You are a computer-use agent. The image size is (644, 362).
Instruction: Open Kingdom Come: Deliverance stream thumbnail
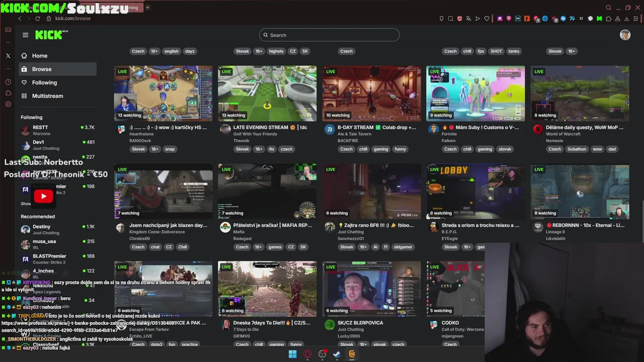click(163, 191)
